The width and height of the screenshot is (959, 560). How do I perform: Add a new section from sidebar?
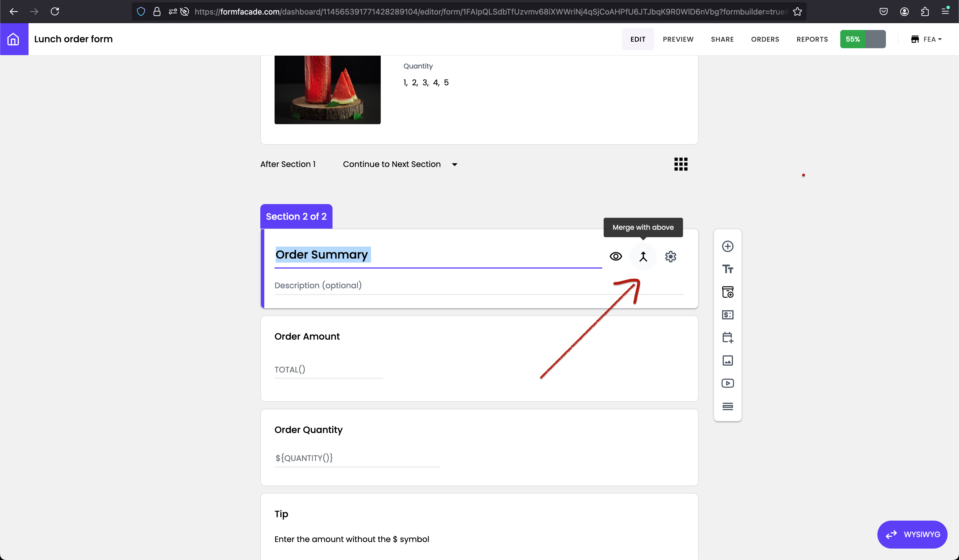(727, 406)
